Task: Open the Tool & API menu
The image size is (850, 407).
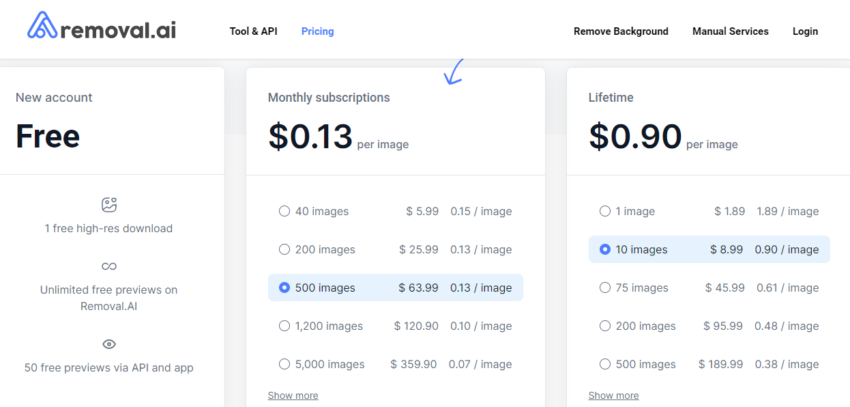Action: click(x=253, y=31)
